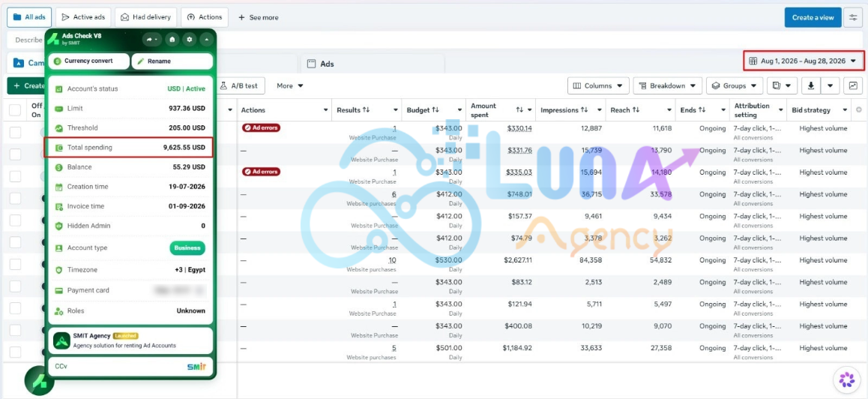This screenshot has height=399, width=868.
Task: Switch to the Actions view tab
Action: click(x=205, y=17)
